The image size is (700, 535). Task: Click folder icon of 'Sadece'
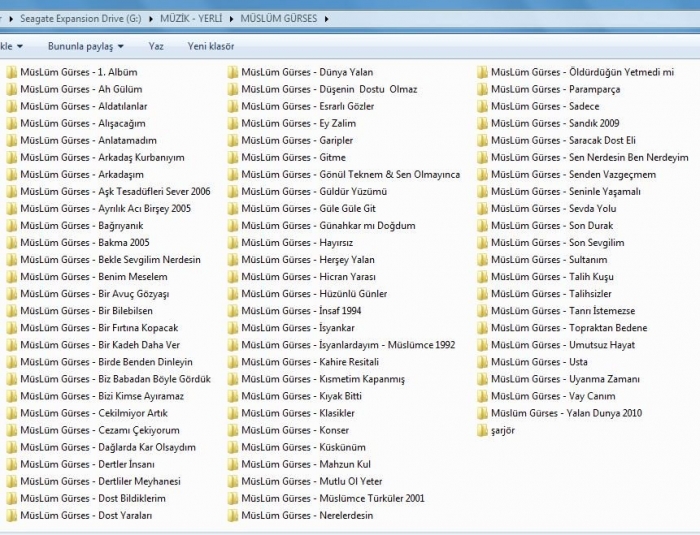coord(482,106)
